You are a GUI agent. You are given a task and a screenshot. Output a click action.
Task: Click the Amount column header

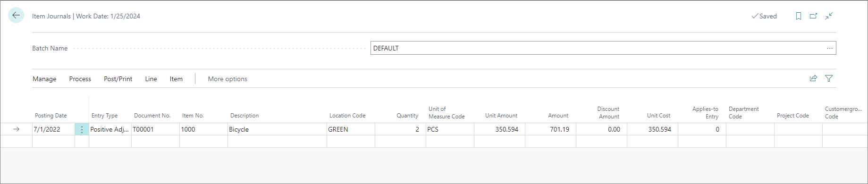(x=558, y=116)
